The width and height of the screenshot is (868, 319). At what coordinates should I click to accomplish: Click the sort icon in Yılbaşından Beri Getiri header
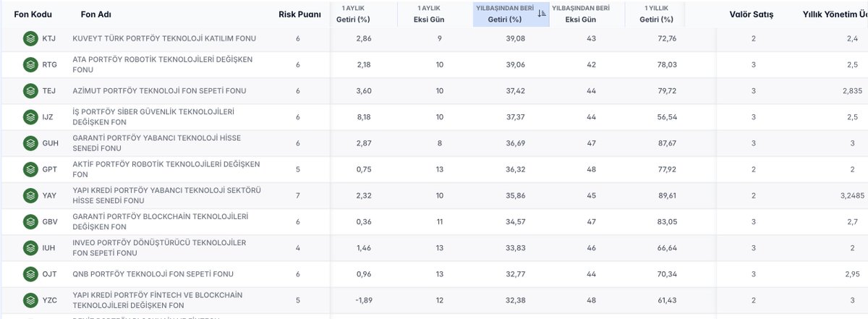542,14
